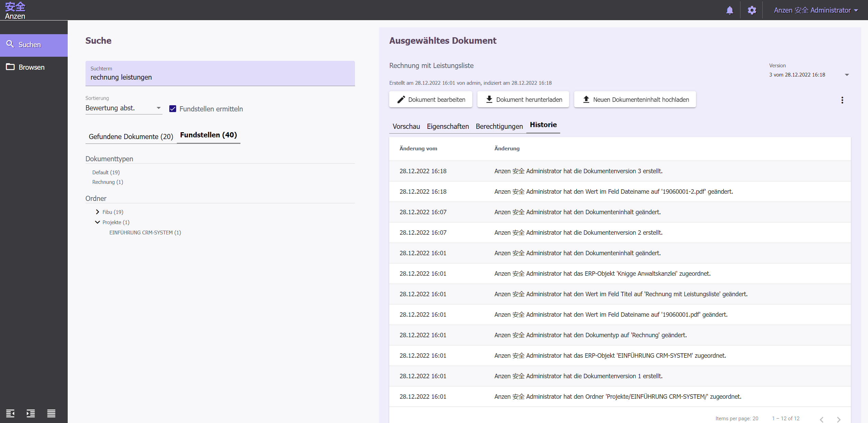Click the magnifier icon next to Suchen

coord(10,44)
